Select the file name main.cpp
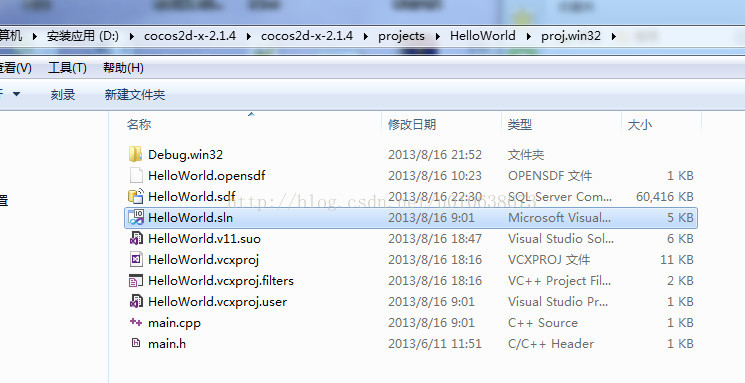 (x=174, y=323)
